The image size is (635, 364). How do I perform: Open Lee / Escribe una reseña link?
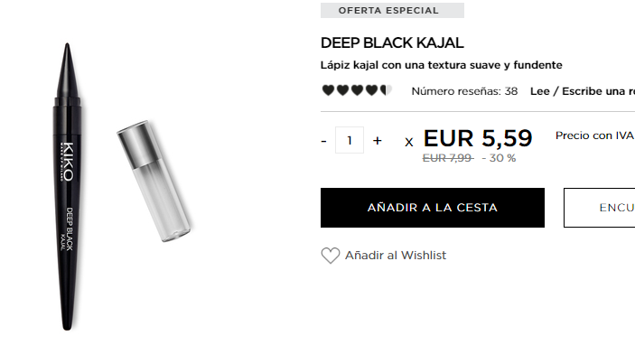[x=583, y=91]
